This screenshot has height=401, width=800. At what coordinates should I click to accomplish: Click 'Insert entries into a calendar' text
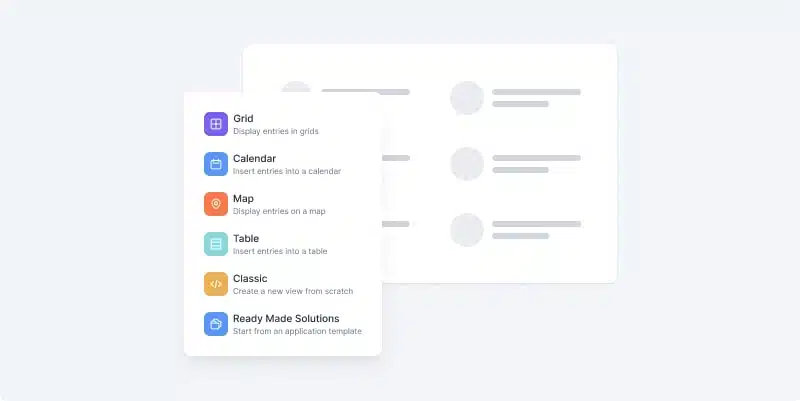[x=287, y=171]
